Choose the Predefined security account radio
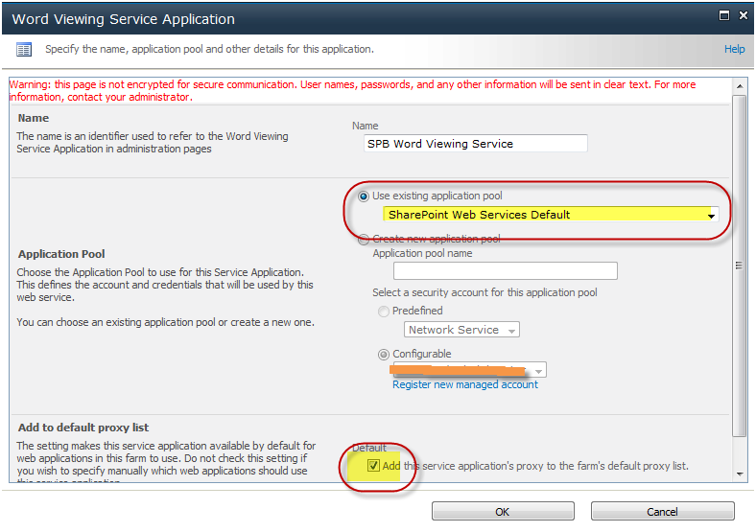 (384, 312)
